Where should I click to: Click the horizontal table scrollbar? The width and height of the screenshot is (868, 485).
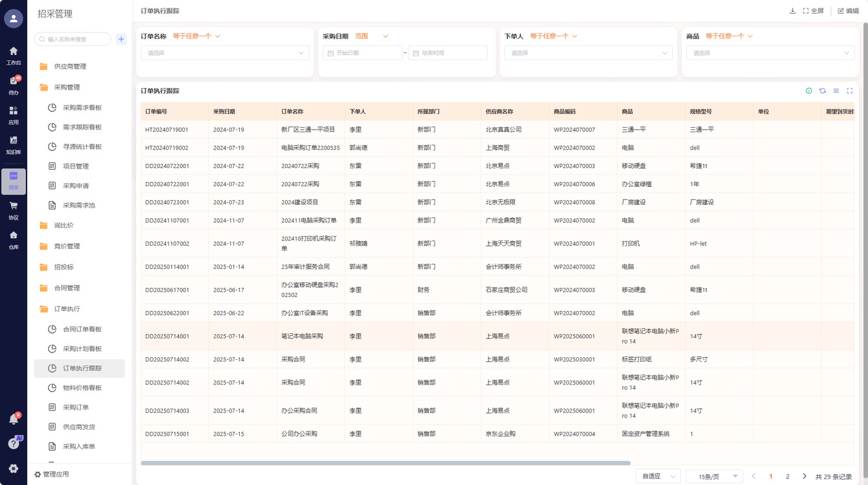(x=385, y=463)
